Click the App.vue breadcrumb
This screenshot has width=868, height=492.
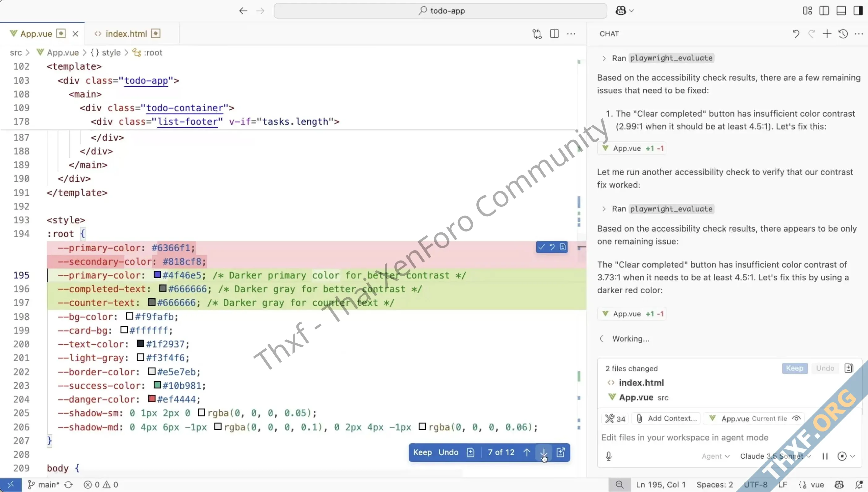click(x=62, y=53)
